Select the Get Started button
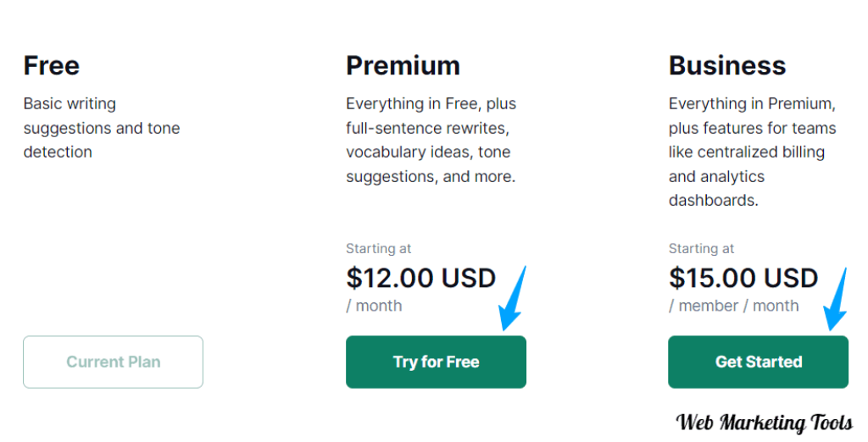The image size is (868, 442). pyautogui.click(x=758, y=362)
